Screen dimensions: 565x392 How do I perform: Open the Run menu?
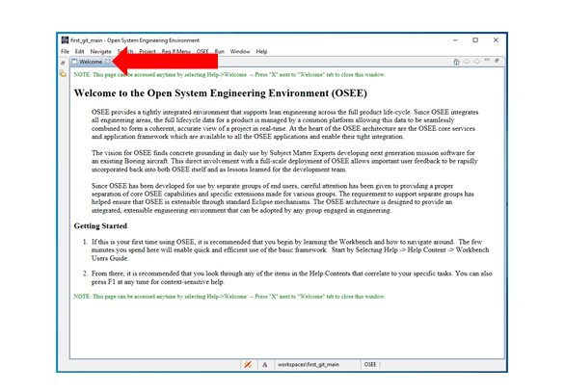point(220,51)
